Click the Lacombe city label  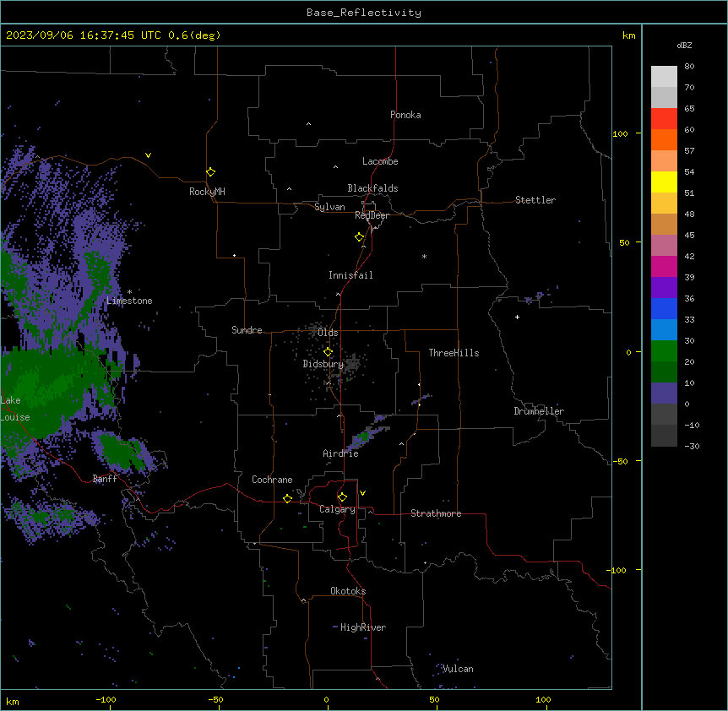click(380, 161)
